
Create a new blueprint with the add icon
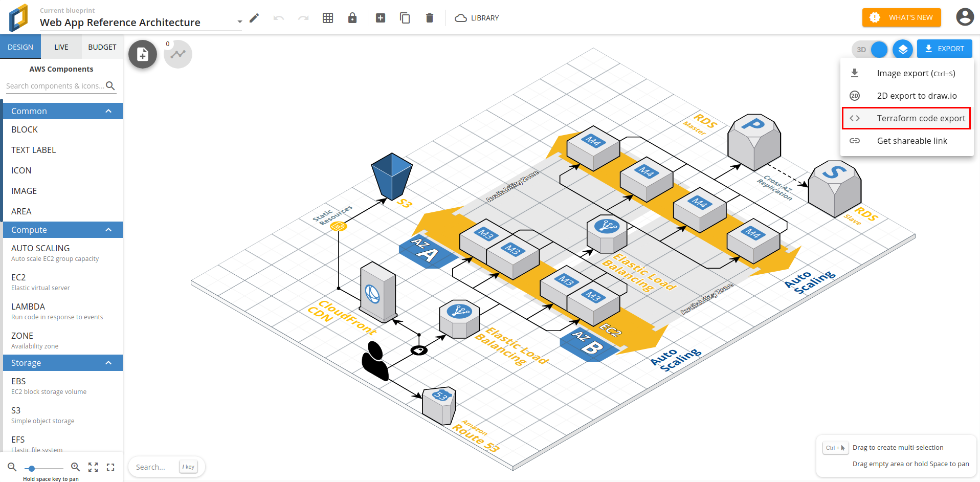click(x=381, y=17)
